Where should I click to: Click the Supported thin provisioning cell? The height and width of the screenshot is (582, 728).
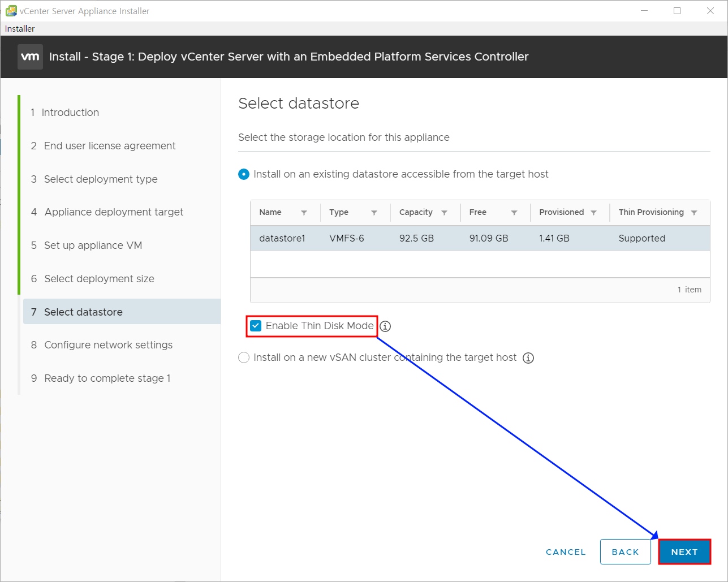tap(642, 239)
